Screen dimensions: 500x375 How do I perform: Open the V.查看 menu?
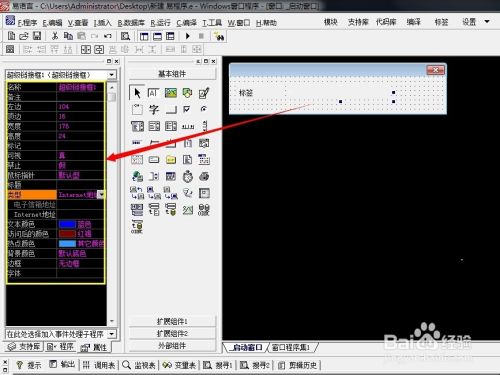[78, 23]
